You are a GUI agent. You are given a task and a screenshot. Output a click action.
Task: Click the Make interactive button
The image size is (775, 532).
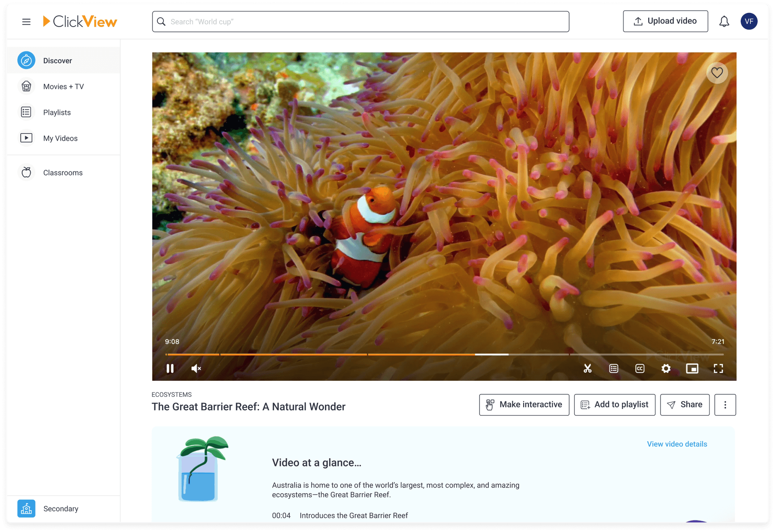[x=524, y=405]
